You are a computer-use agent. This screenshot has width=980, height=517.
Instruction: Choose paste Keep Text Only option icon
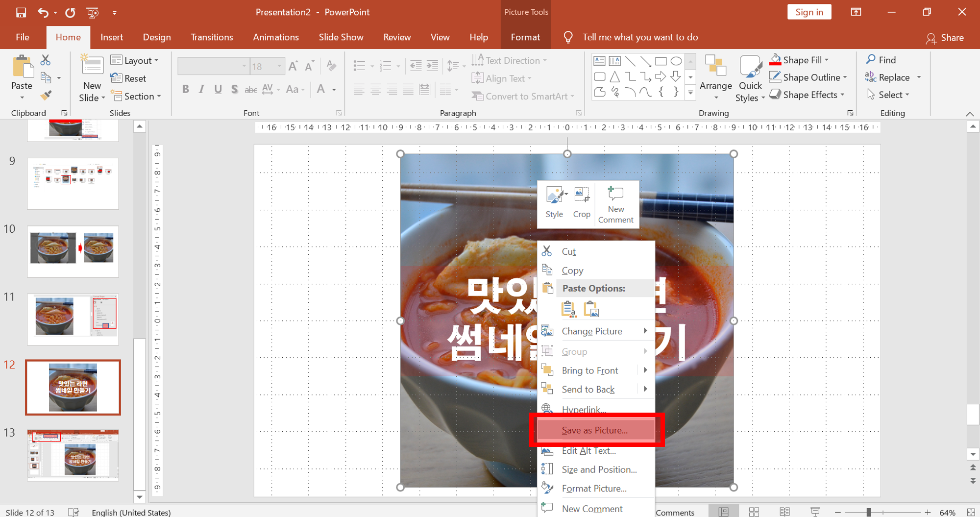tap(568, 309)
